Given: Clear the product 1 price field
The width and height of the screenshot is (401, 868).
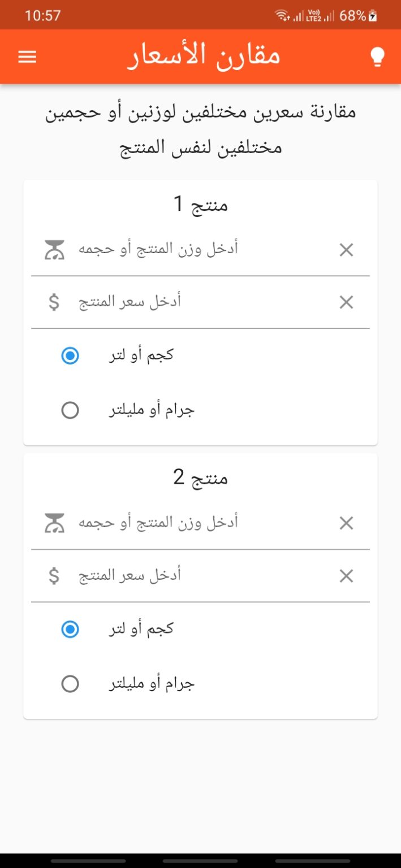Looking at the screenshot, I should (x=346, y=302).
